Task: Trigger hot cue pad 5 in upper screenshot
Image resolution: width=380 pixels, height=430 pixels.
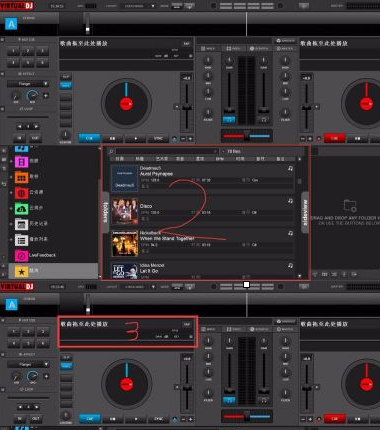Action: tap(28, 62)
